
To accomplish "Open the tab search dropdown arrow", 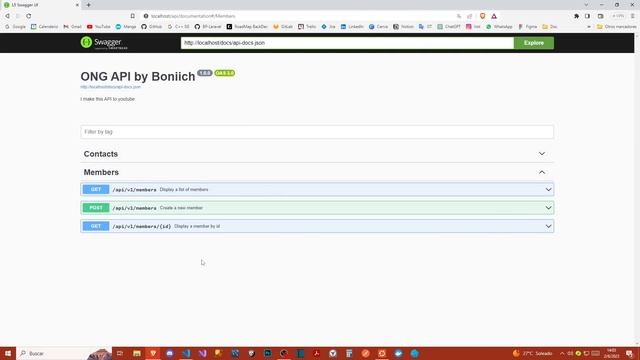I will tap(586, 5).
